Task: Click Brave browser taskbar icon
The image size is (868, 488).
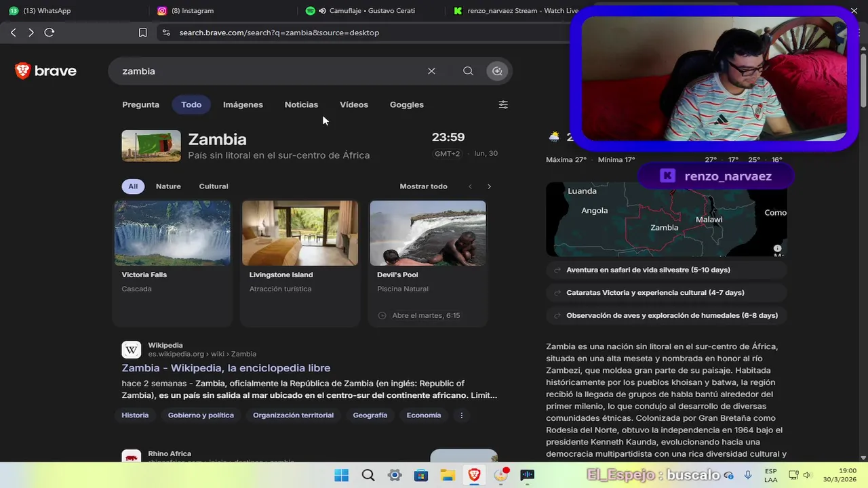Action: [x=474, y=475]
